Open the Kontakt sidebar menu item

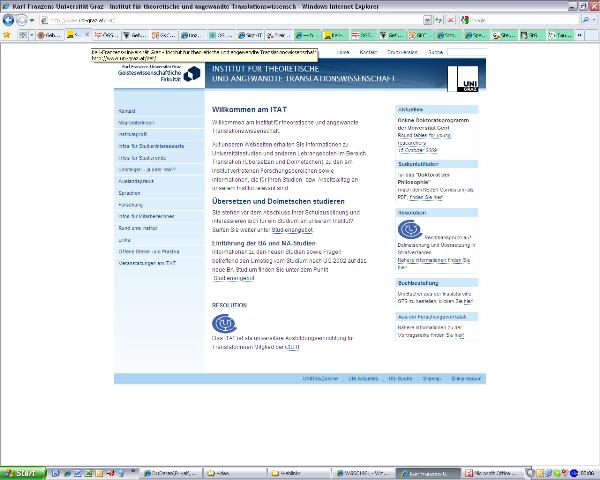[x=127, y=111]
